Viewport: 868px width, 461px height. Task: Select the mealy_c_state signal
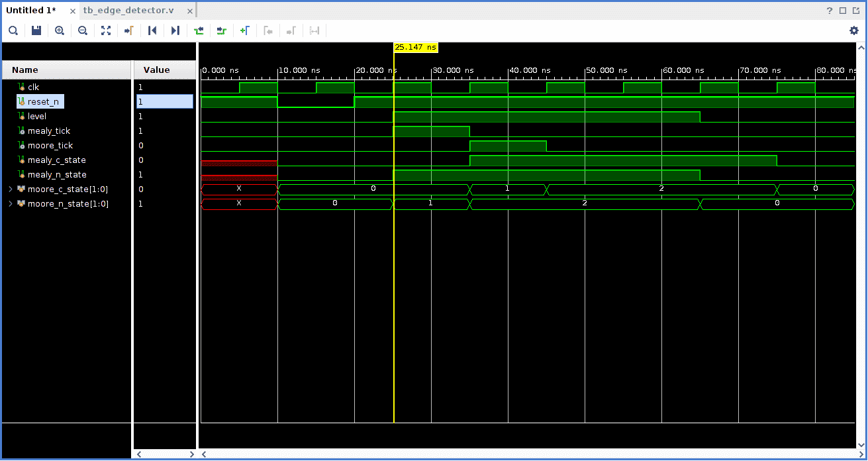[x=57, y=160]
